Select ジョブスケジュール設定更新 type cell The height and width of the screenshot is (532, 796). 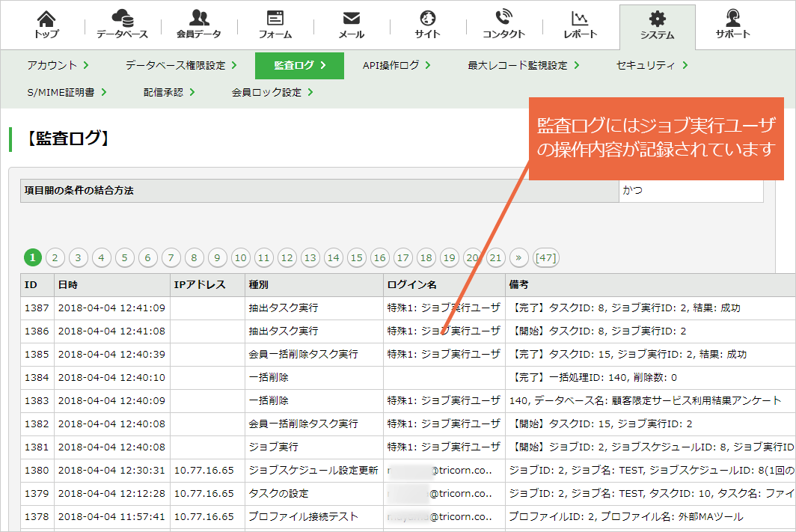click(313, 471)
